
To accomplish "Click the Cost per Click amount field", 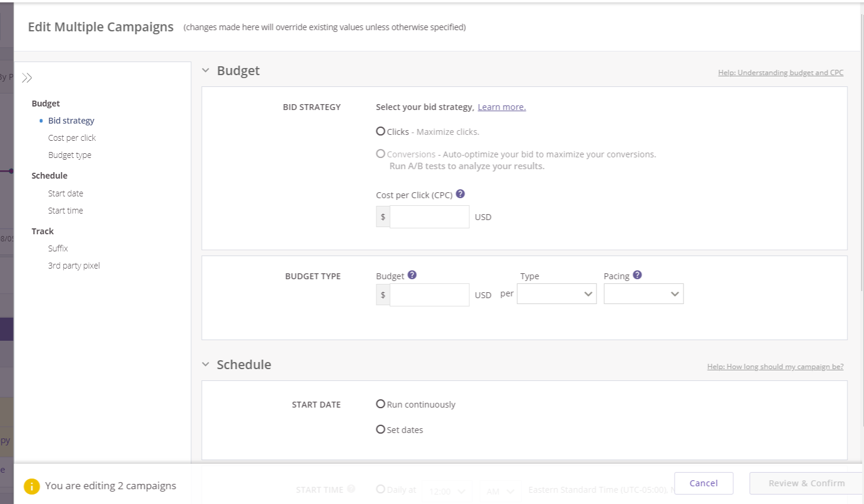I will 429,217.
